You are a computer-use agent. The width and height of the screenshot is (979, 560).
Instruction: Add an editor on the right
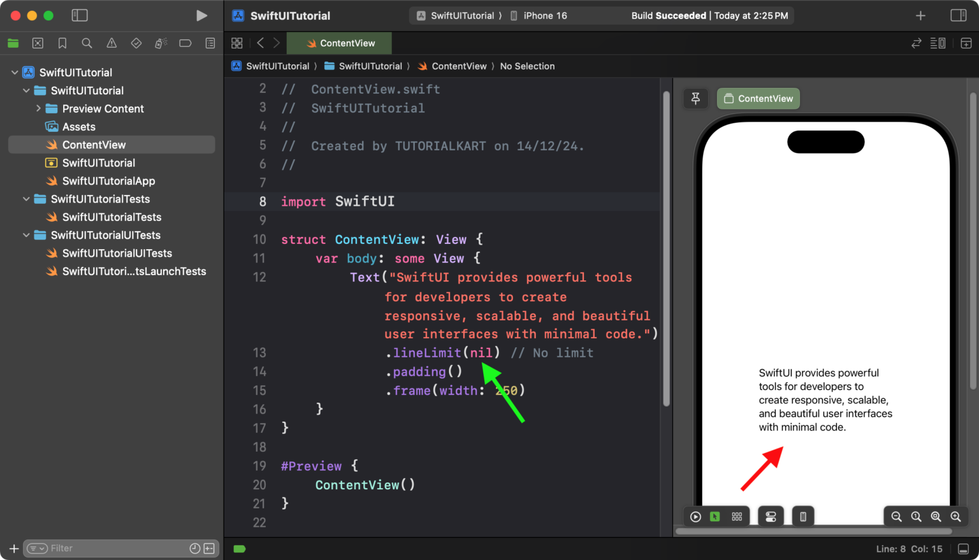click(x=966, y=43)
